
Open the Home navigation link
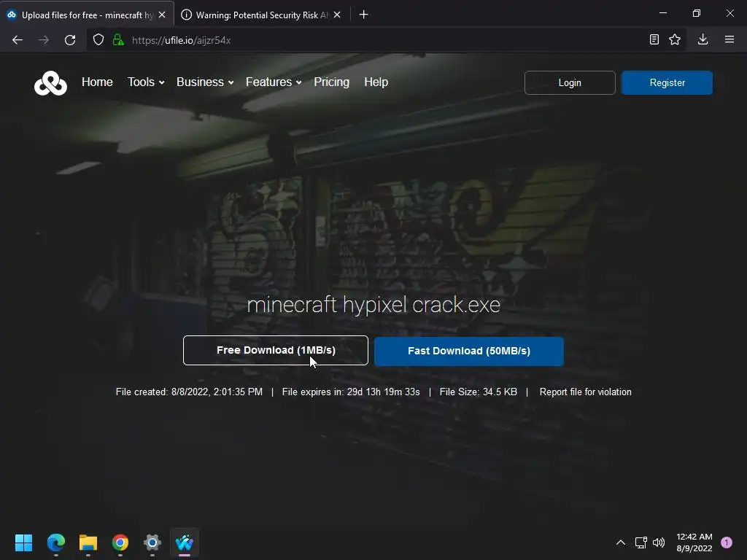pos(97,82)
